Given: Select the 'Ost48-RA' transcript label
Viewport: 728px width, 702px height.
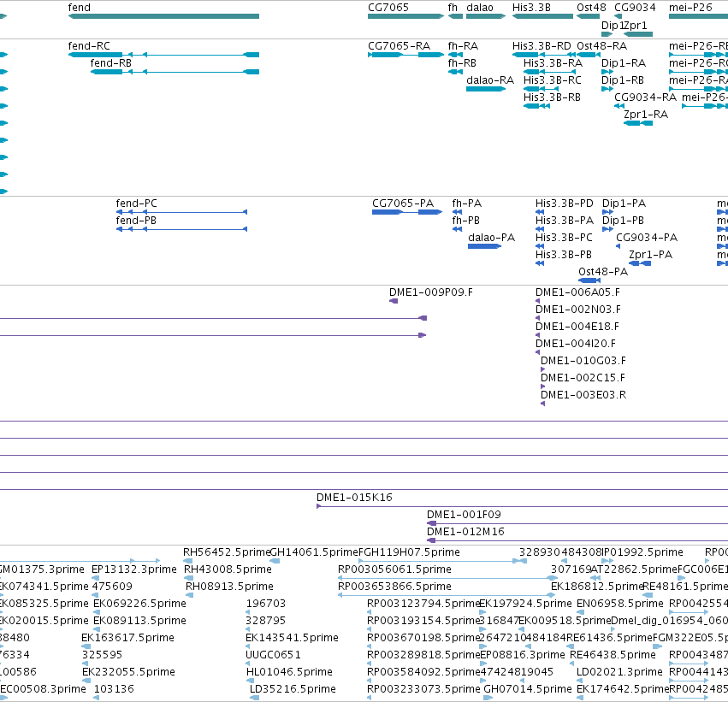Looking at the screenshot, I should tap(601, 46).
